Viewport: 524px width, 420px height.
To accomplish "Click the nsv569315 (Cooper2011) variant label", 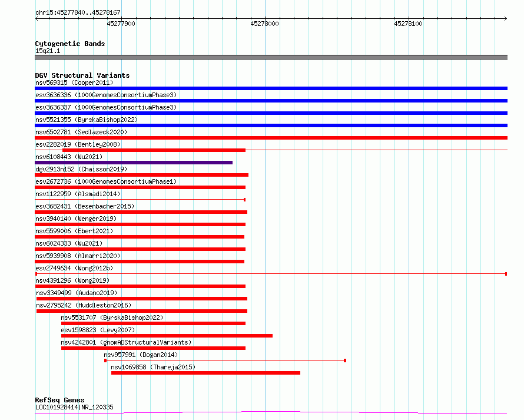I will [74, 82].
